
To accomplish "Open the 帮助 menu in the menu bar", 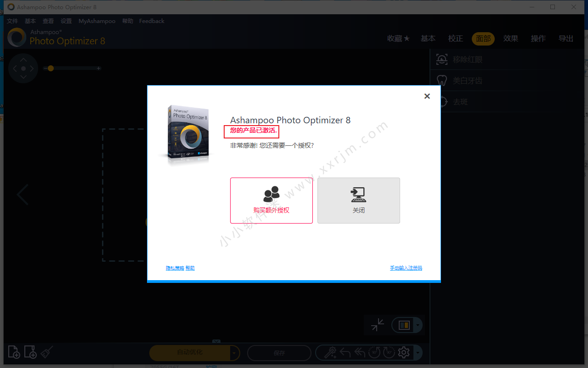I will point(128,21).
